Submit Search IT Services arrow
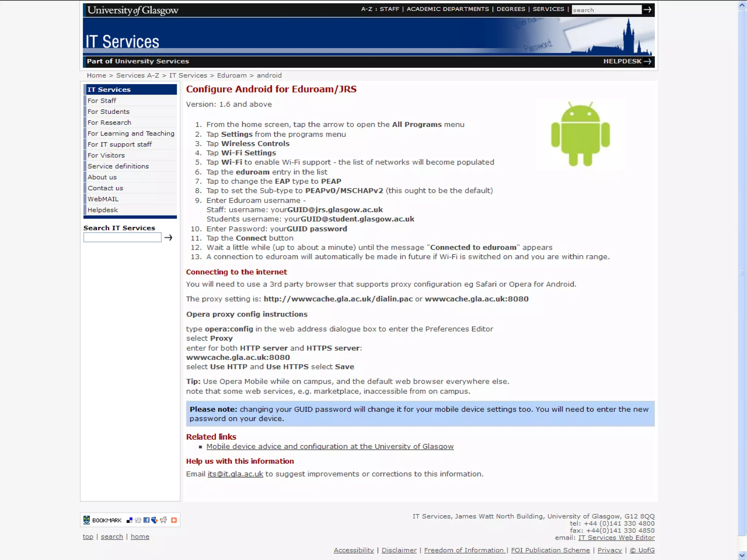The width and height of the screenshot is (747, 560). coord(168,238)
